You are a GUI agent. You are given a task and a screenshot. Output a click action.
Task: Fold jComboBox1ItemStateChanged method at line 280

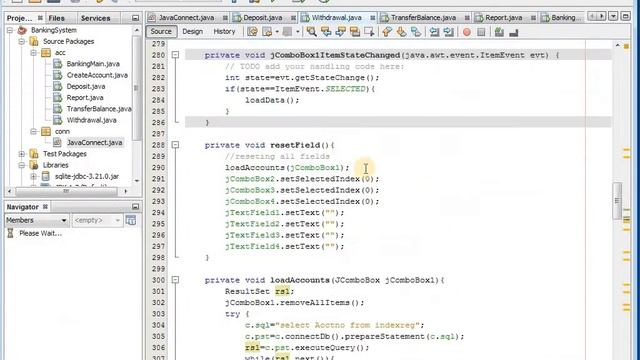tap(175, 55)
